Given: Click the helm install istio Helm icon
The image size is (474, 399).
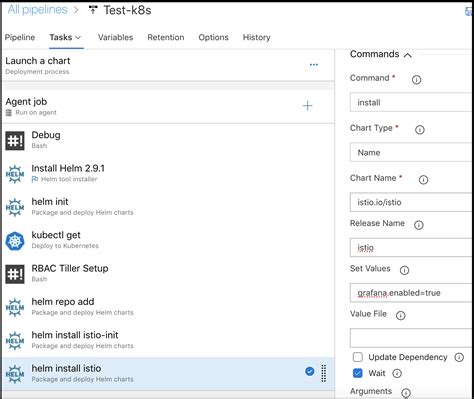Looking at the screenshot, I should coord(15,374).
